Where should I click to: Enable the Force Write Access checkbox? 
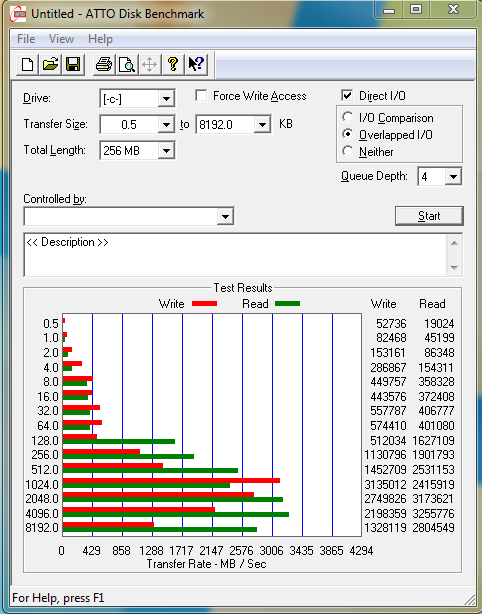[x=201, y=96]
